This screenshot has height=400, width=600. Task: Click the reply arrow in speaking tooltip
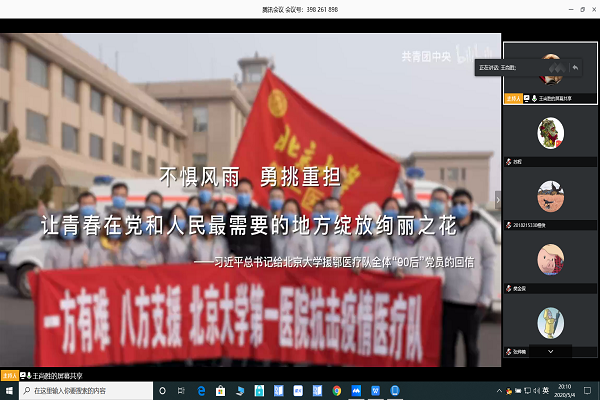[x=575, y=67]
